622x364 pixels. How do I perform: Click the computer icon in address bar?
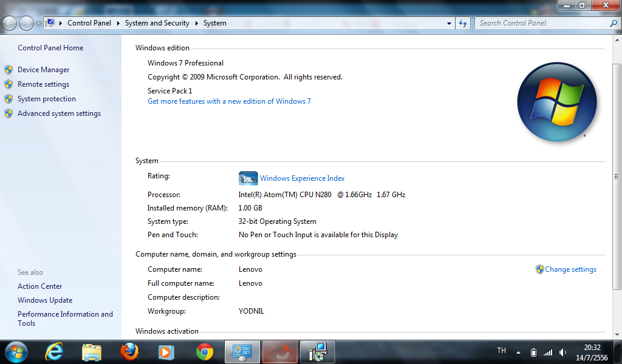click(x=50, y=23)
